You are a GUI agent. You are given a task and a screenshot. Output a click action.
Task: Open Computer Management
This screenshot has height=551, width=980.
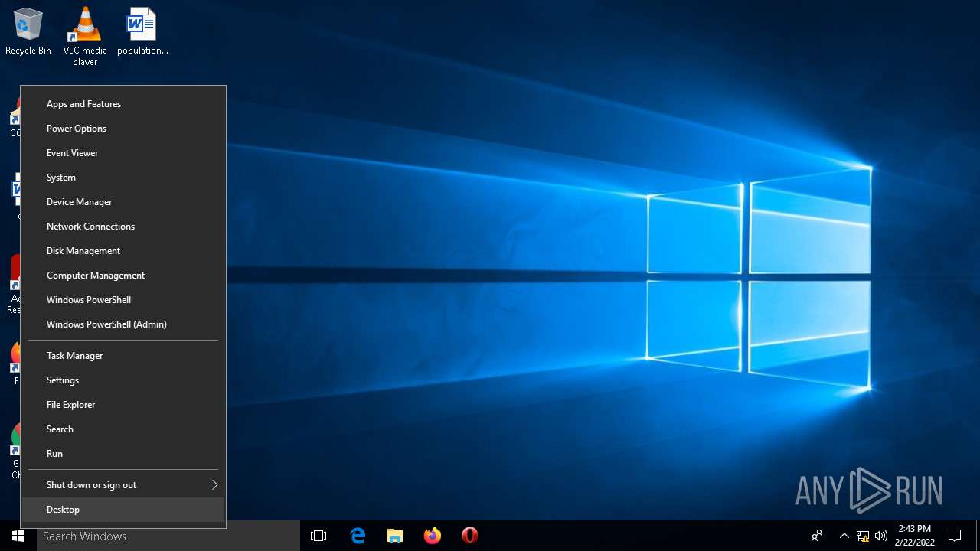tap(123, 275)
